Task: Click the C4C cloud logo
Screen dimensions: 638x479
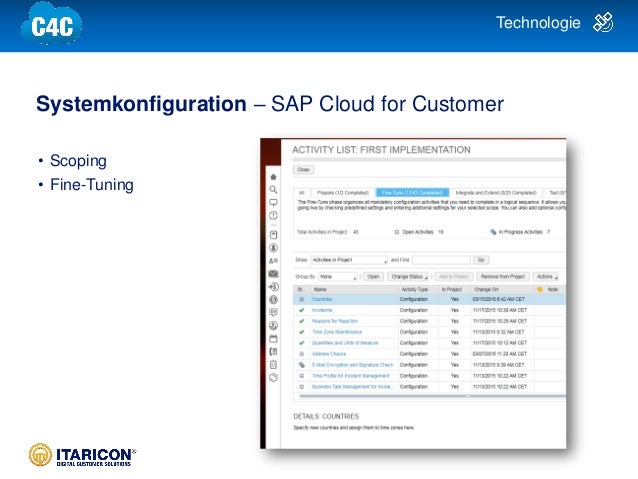Action: pos(52,24)
